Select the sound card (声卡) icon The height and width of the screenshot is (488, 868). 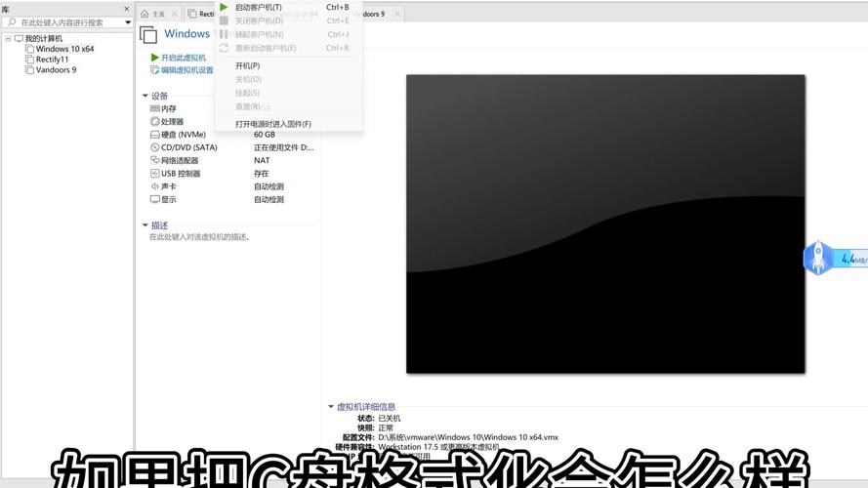click(x=154, y=185)
